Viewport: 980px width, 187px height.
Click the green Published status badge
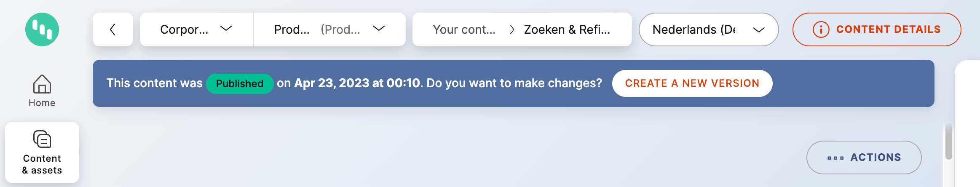[239, 83]
